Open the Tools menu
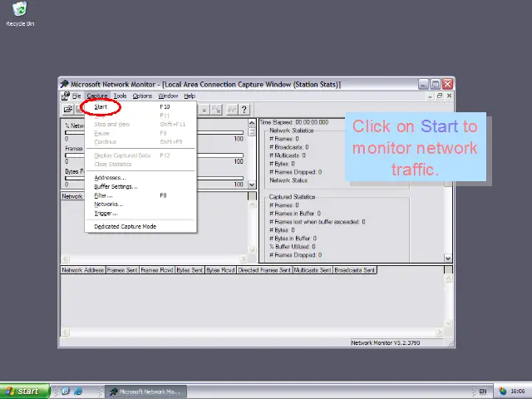 120,96
